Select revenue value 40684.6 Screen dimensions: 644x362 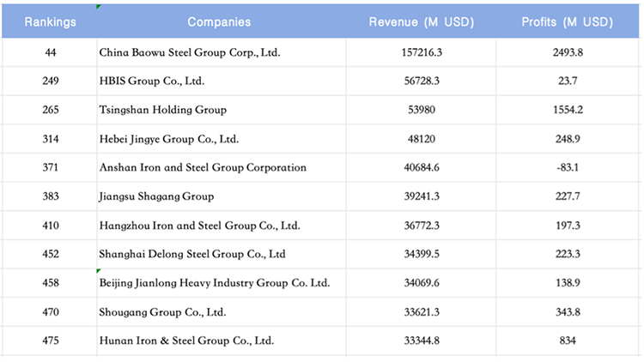(x=421, y=167)
